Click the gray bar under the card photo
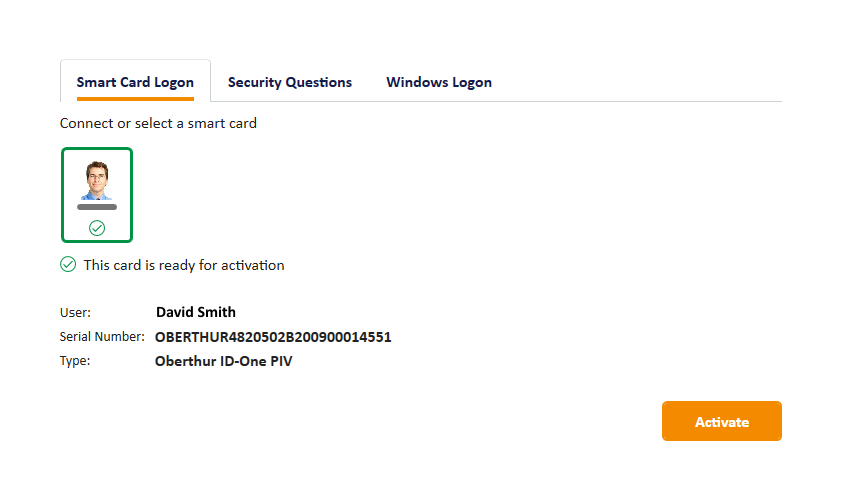 point(97,207)
